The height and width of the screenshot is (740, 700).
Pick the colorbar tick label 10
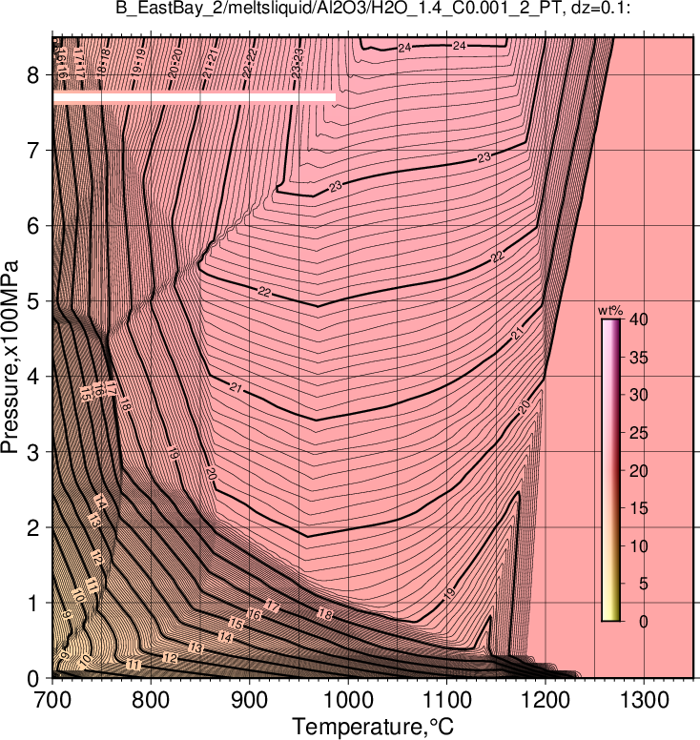(639, 546)
